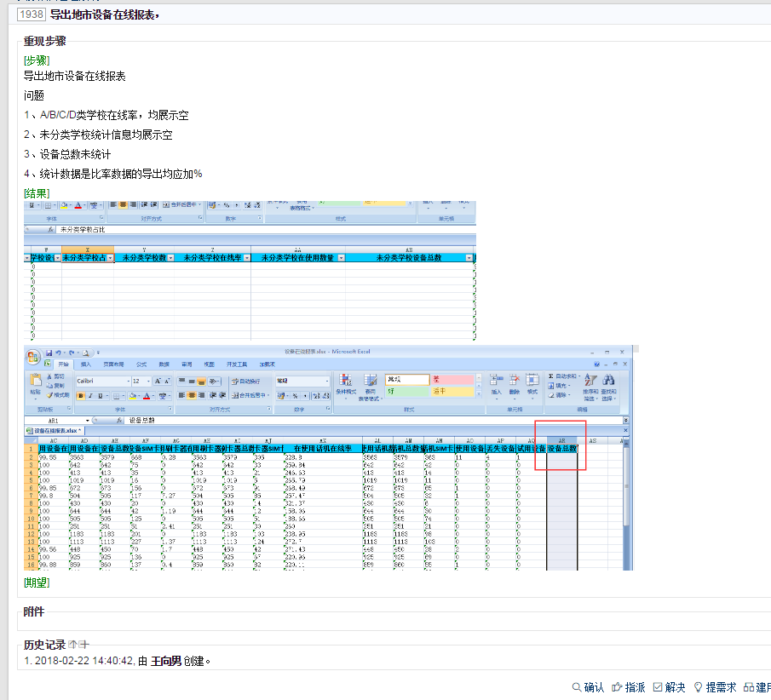Select the 设备在线报表.xlsx workbook tab
Screen dimensions: 771x700
[x=55, y=431]
